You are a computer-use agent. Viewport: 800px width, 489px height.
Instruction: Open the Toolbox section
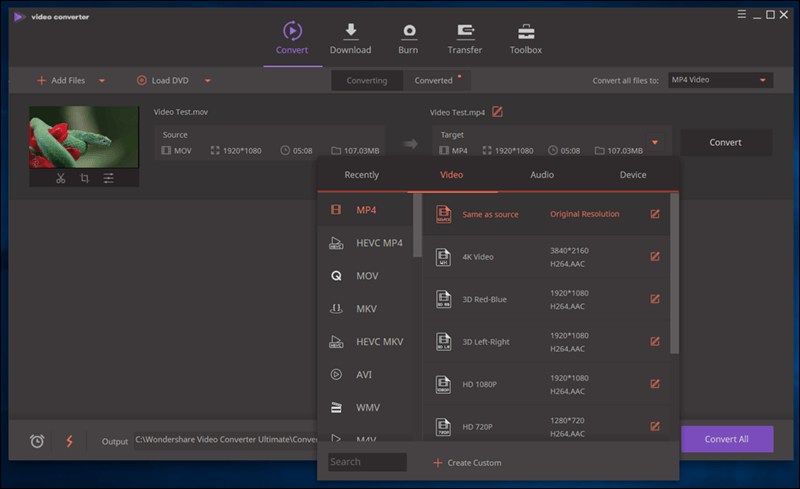(525, 38)
